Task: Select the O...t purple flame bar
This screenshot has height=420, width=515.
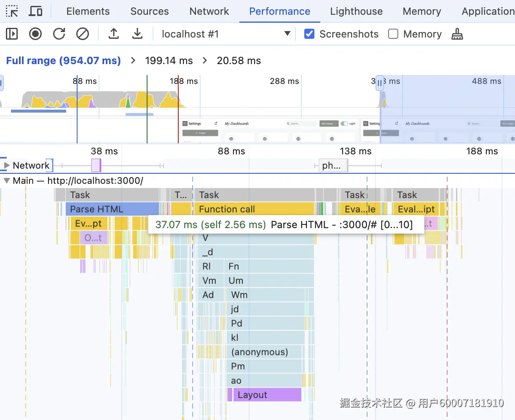Action: (x=93, y=238)
